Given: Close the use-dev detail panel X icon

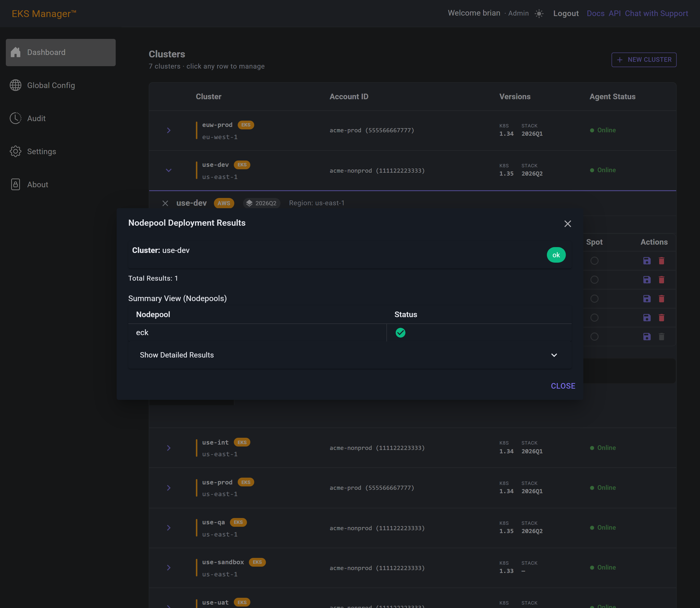Looking at the screenshot, I should [165, 203].
